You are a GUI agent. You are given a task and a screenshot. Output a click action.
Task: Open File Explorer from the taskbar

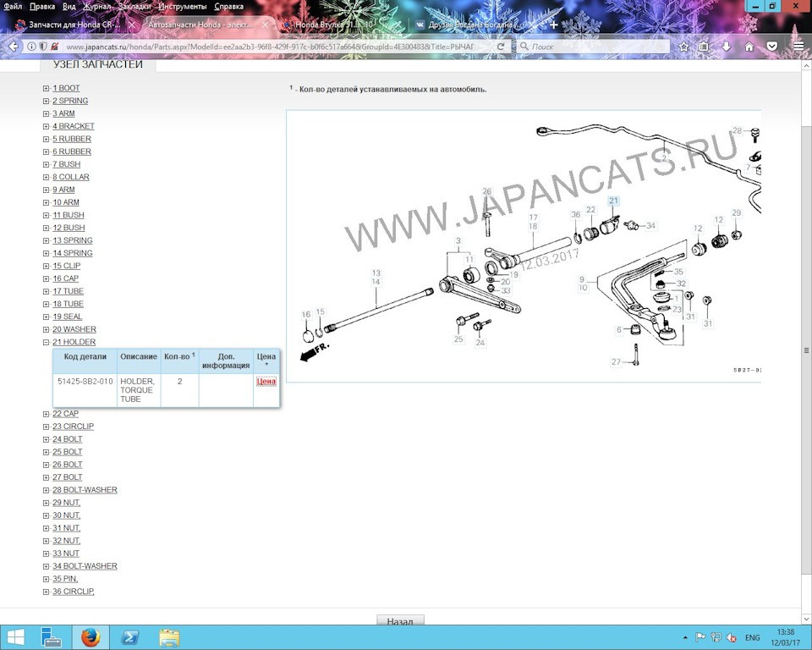pyautogui.click(x=169, y=637)
